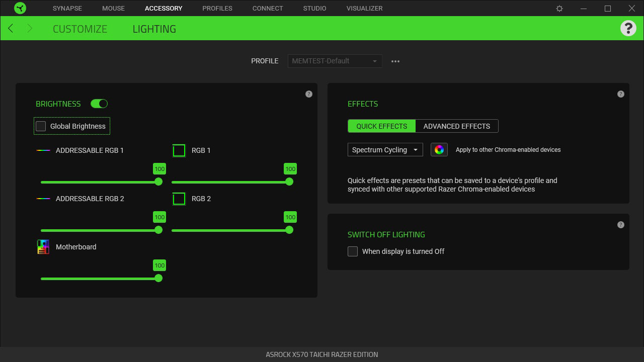
Task: Switch to Advanced Effects
Action: click(x=457, y=126)
